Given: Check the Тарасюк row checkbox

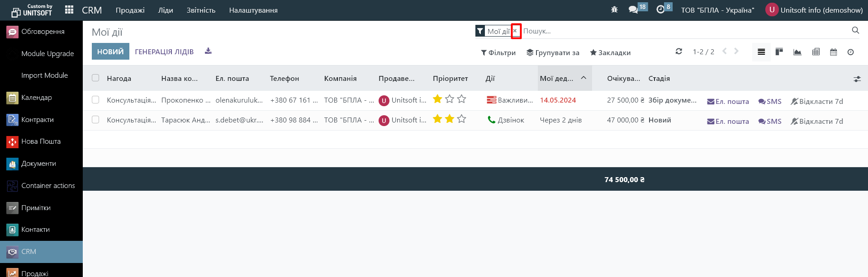Looking at the screenshot, I should tap(95, 120).
